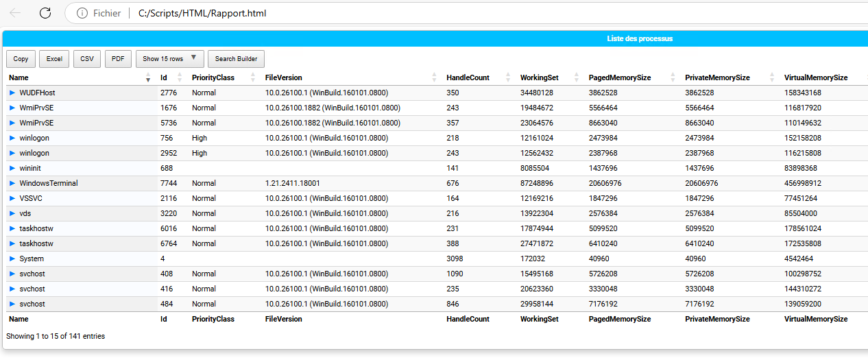Select the FileVersion cell 1.21.2411.18001
The height and width of the screenshot is (360, 868).
click(293, 183)
